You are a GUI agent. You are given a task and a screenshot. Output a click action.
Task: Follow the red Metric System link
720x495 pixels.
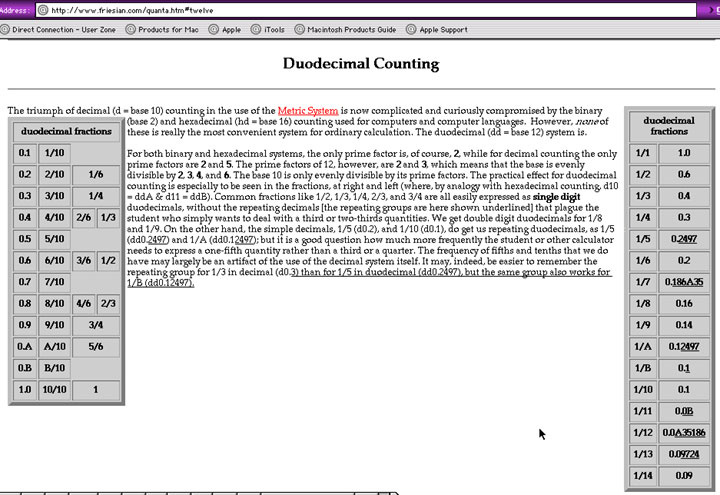click(x=307, y=110)
